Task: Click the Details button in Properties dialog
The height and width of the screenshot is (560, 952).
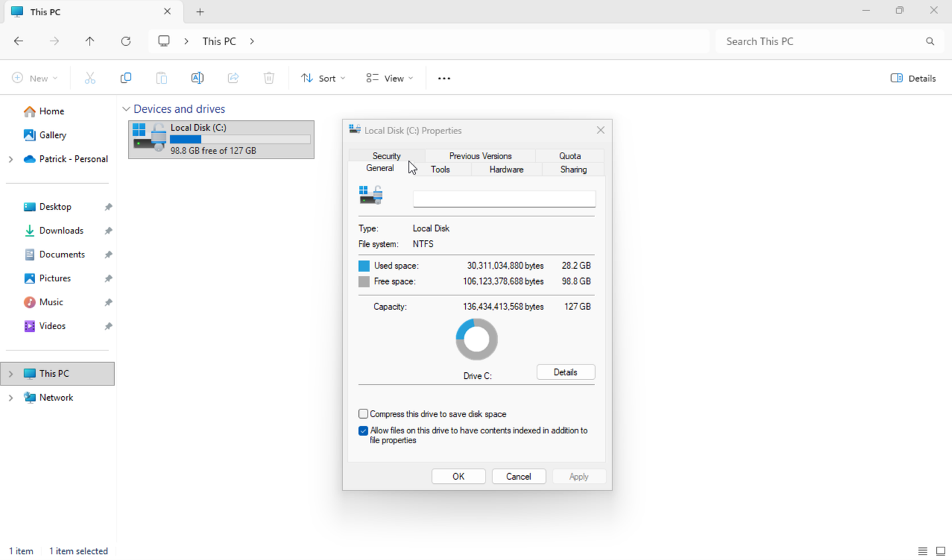Action: 565,372
